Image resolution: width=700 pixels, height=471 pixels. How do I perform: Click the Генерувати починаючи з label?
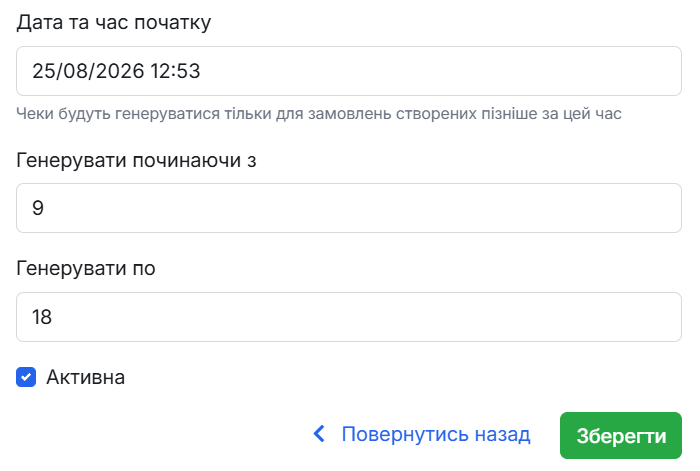[136, 160]
